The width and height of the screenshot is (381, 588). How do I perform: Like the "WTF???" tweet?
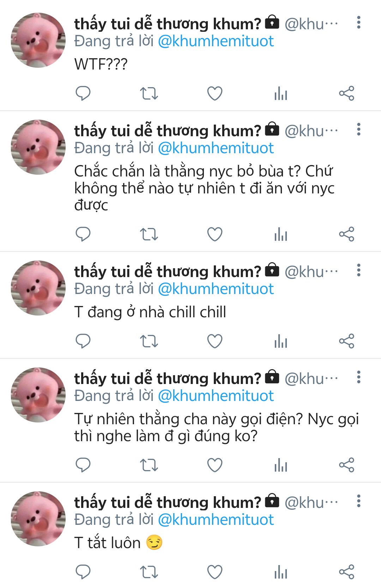coord(214,94)
